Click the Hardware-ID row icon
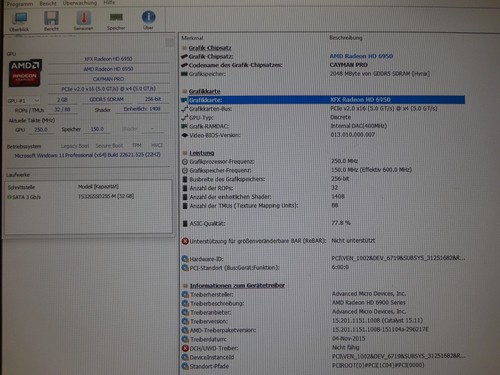Screen dimensions: 500x375 coord(185,259)
